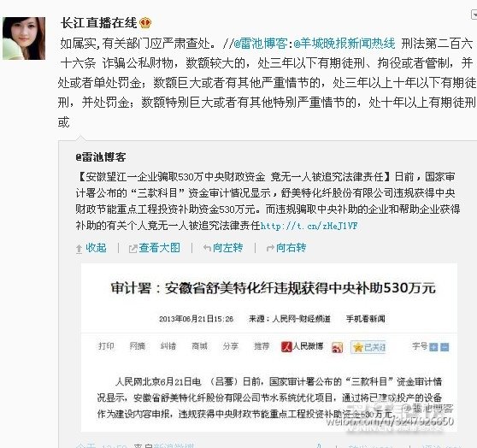
Task: Click the external-link icon before 查看大图
Action: point(133,249)
